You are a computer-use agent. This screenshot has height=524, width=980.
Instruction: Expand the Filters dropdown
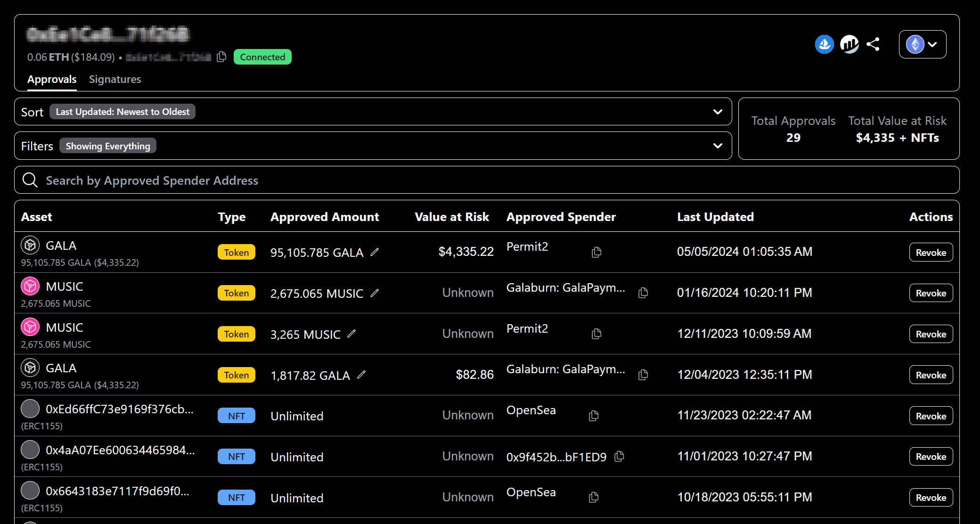point(717,146)
